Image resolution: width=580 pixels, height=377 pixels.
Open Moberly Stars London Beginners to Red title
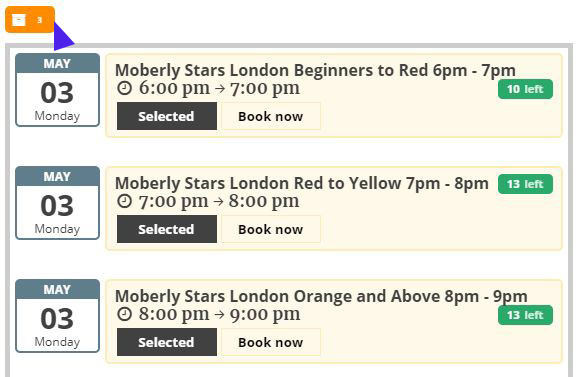click(x=315, y=70)
